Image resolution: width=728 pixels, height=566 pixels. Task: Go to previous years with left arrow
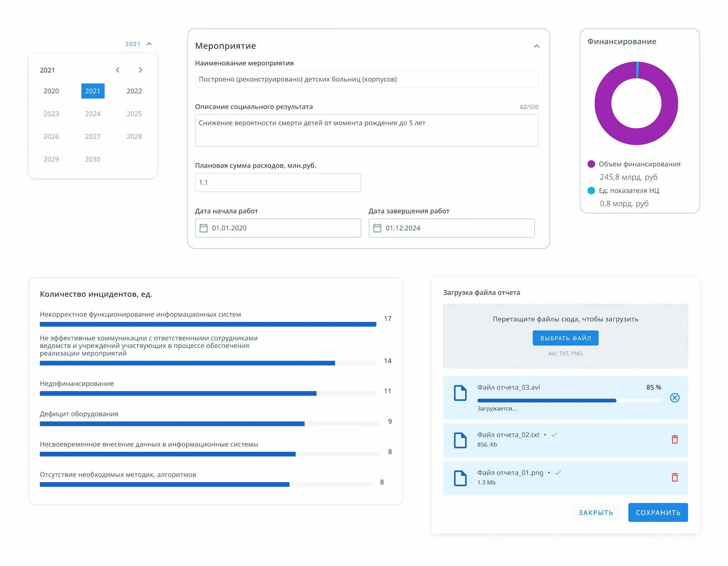(x=118, y=70)
